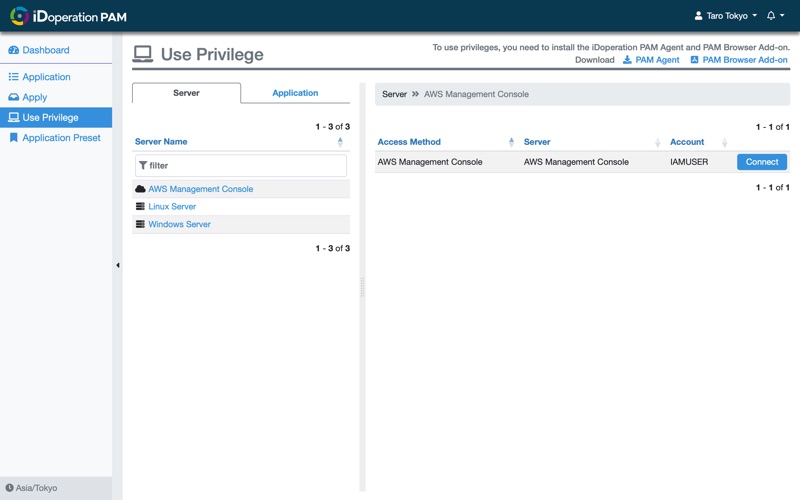This screenshot has height=500, width=800.
Task: Click the Asia/Tokyo timezone indicator
Action: point(36,488)
